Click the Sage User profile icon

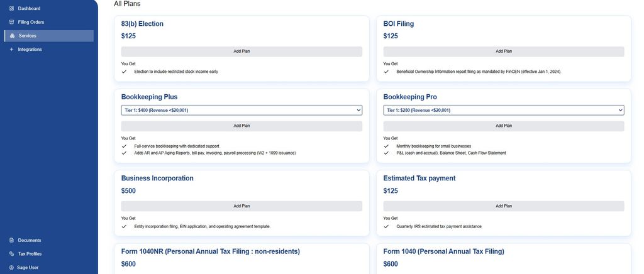tap(11, 268)
